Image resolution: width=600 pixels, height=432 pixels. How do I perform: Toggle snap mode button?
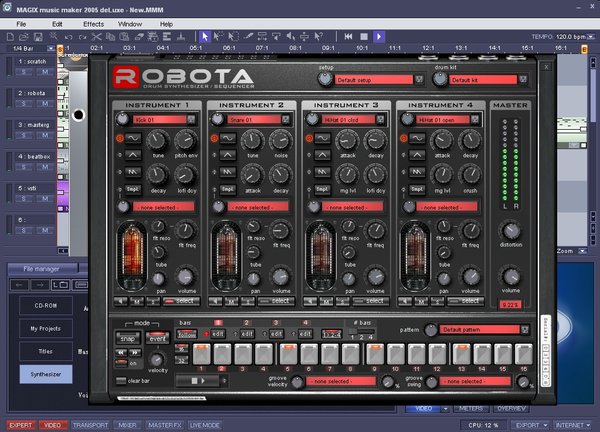pyautogui.click(x=128, y=338)
